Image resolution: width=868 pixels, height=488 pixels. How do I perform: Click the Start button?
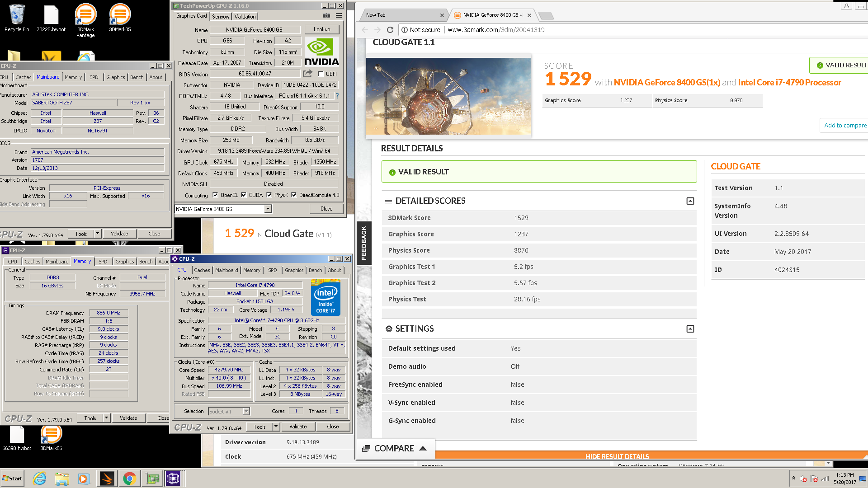pyautogui.click(x=13, y=479)
